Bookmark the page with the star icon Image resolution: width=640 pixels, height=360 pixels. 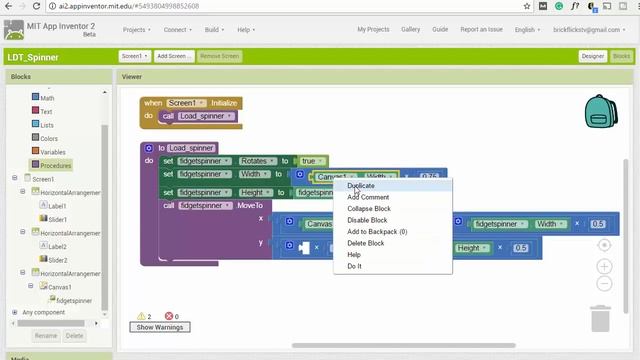[x=527, y=6]
